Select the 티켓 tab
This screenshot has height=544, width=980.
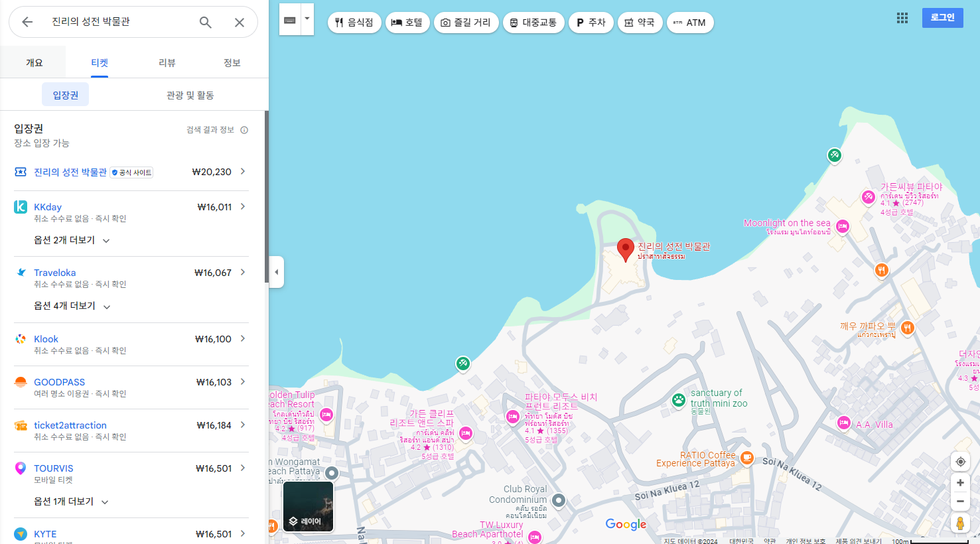point(100,62)
